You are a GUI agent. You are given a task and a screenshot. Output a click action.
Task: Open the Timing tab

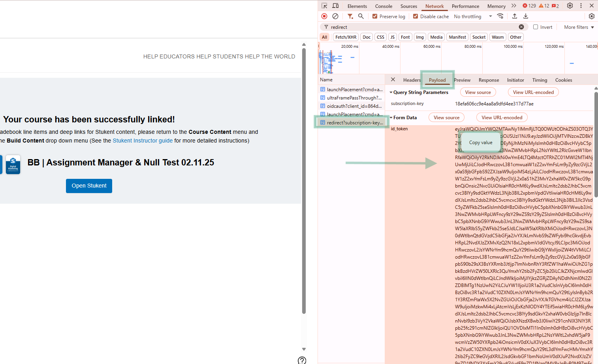[540, 80]
